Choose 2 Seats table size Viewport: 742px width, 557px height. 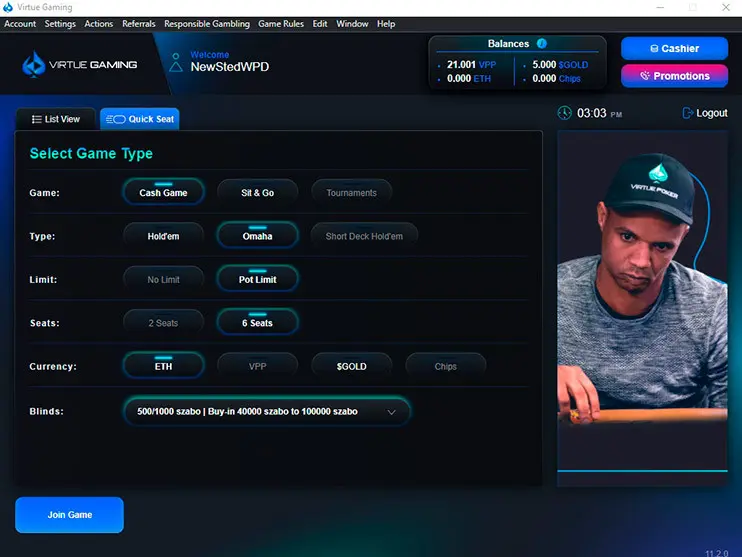tap(163, 323)
